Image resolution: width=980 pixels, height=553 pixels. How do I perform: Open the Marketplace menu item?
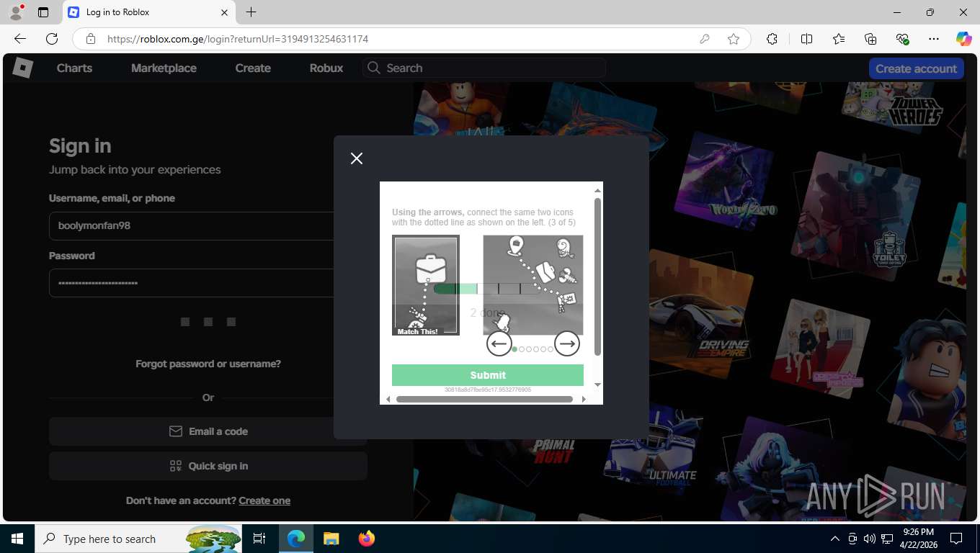[164, 68]
